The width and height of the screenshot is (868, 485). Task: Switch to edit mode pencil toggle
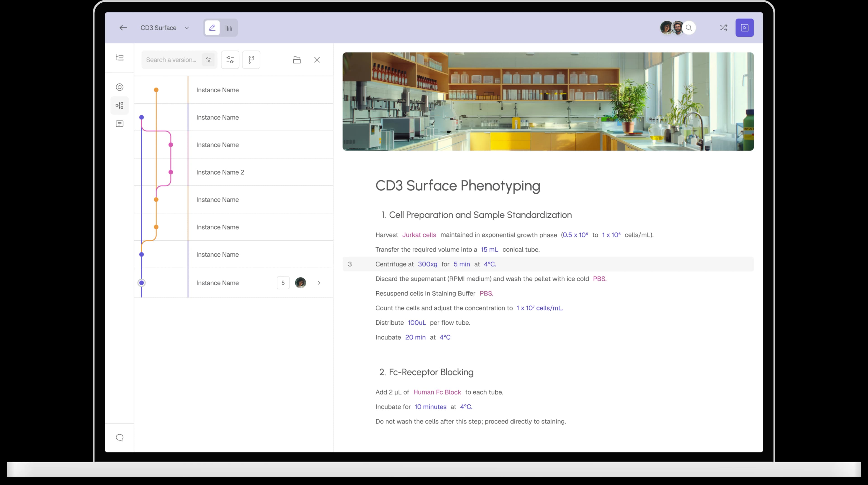click(212, 28)
